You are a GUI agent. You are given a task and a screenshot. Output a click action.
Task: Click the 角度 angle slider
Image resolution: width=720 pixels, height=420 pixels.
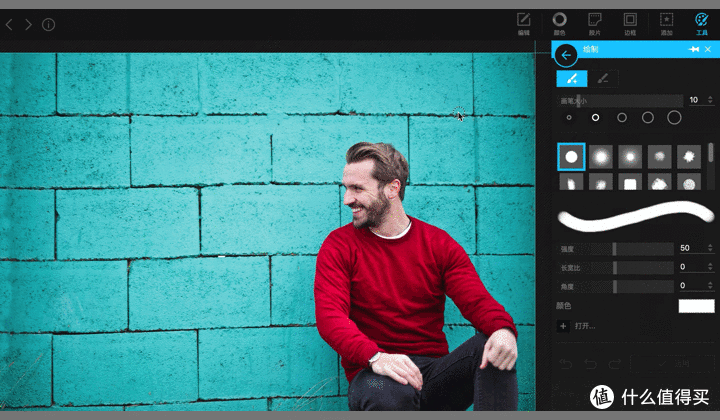615,286
